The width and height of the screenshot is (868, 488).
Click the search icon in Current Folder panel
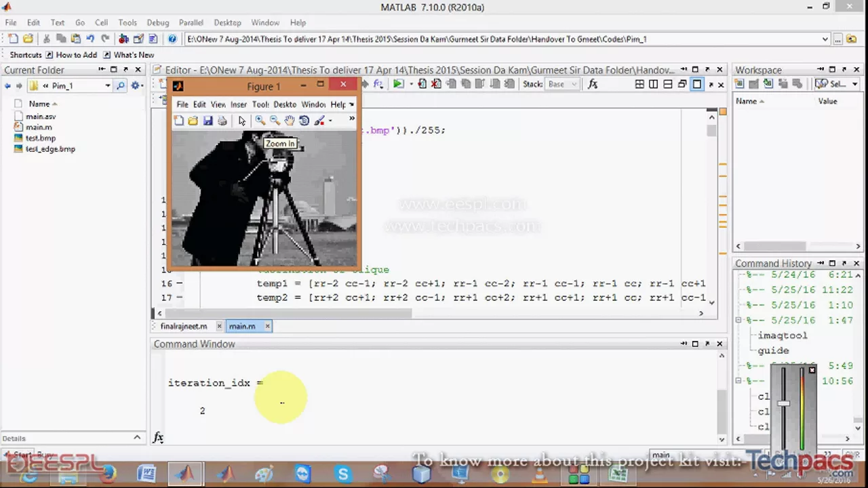click(x=120, y=85)
